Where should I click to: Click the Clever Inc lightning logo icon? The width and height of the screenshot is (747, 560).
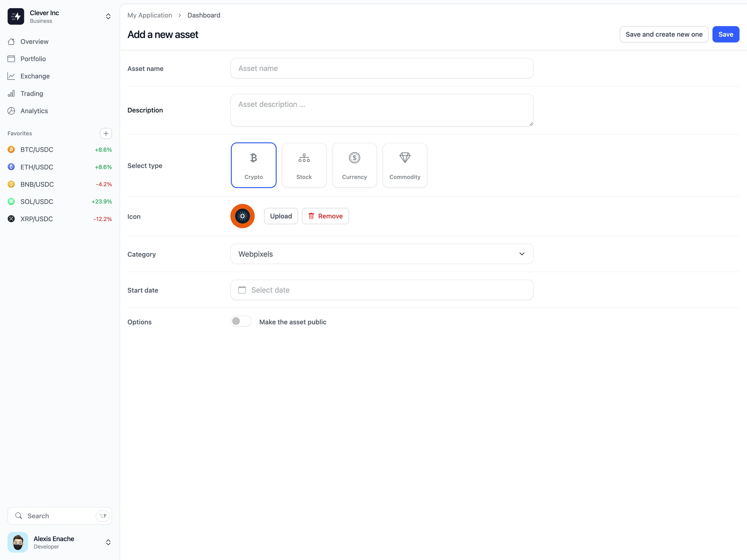(x=16, y=17)
